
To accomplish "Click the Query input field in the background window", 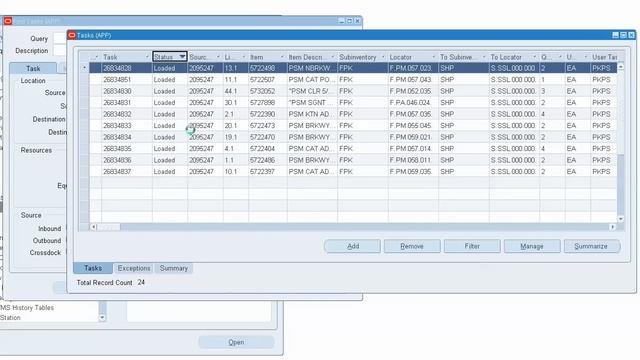I will [60, 38].
